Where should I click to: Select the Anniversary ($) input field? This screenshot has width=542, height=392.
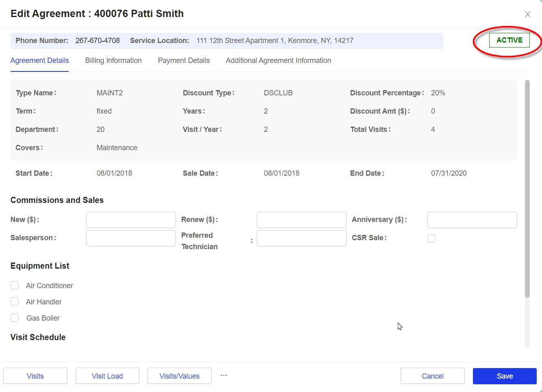(472, 220)
